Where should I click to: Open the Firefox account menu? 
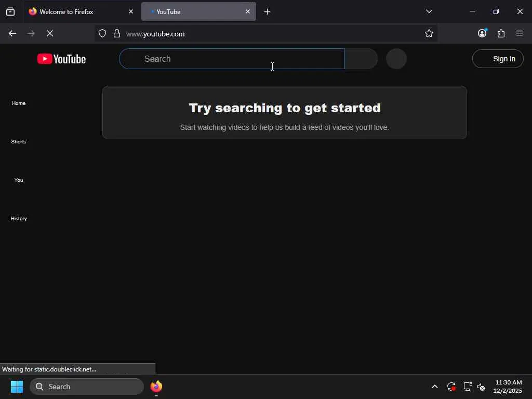coord(482,33)
